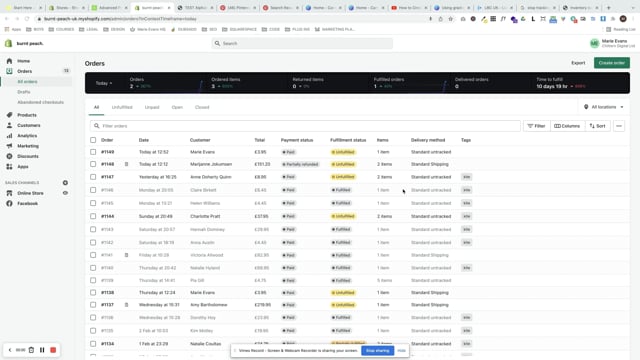Open the Today date range dropdown

(104, 83)
